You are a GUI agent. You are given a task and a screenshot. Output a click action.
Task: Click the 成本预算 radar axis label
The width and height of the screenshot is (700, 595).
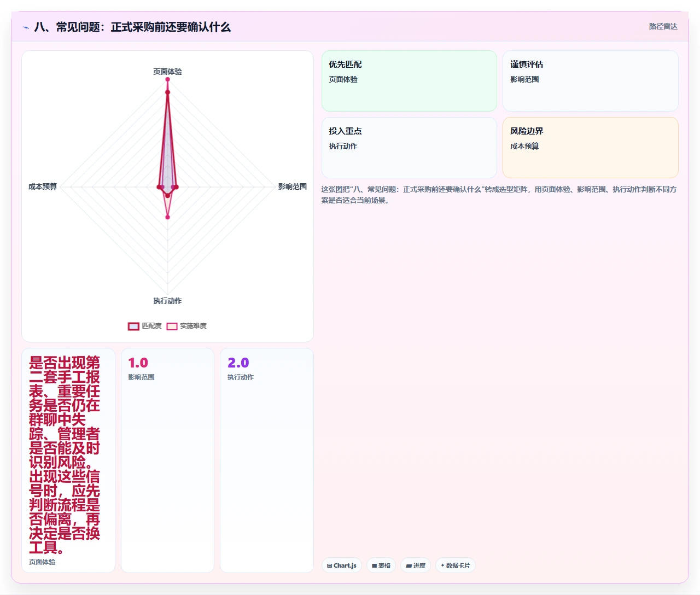click(43, 186)
